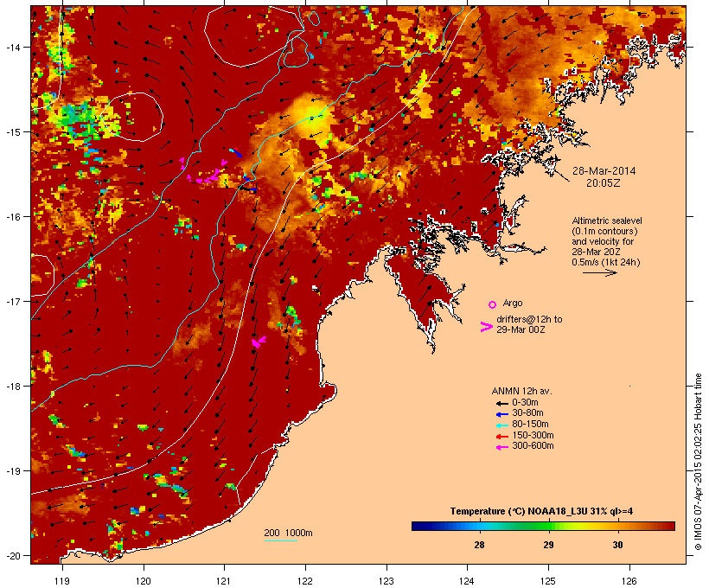Screen dimensions: 709x588
Task: Click the IMOS Hobart time stamp text
Action: (x=698, y=462)
